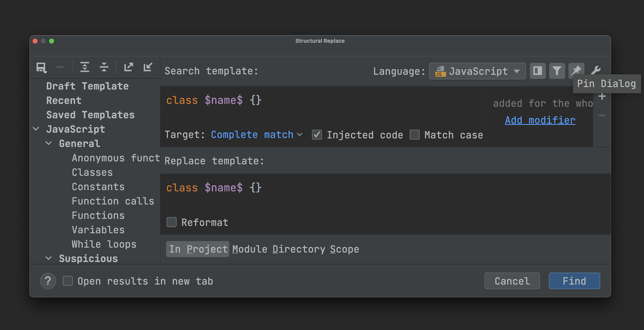This screenshot has width=644, height=330.
Task: Uncheck the Injected code checkbox
Action: point(317,135)
